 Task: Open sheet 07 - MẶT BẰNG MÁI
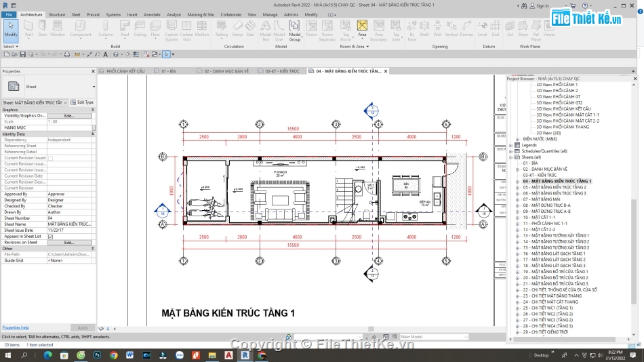(x=542, y=199)
